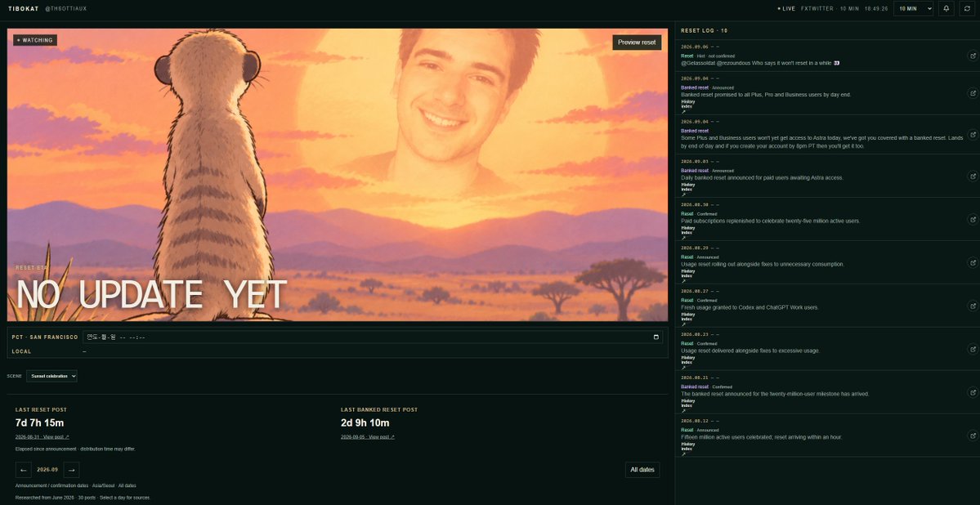This screenshot has width=980, height=505.
Task: Open external link for 'Usage reset rolling out' entry
Action: (x=973, y=262)
